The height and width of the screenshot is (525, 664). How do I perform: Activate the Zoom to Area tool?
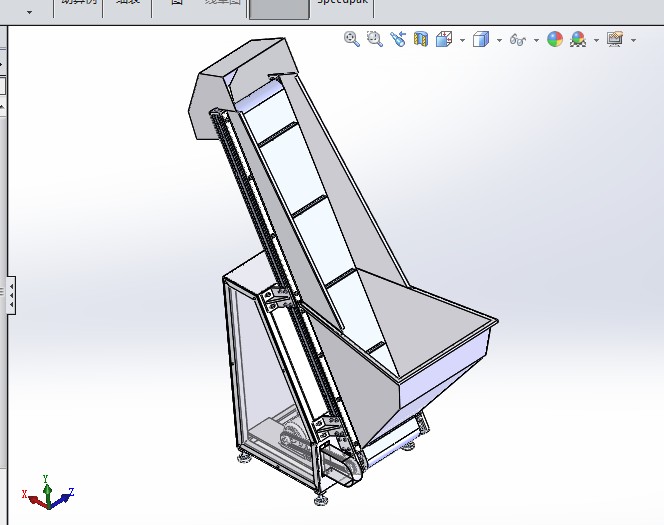(x=374, y=39)
